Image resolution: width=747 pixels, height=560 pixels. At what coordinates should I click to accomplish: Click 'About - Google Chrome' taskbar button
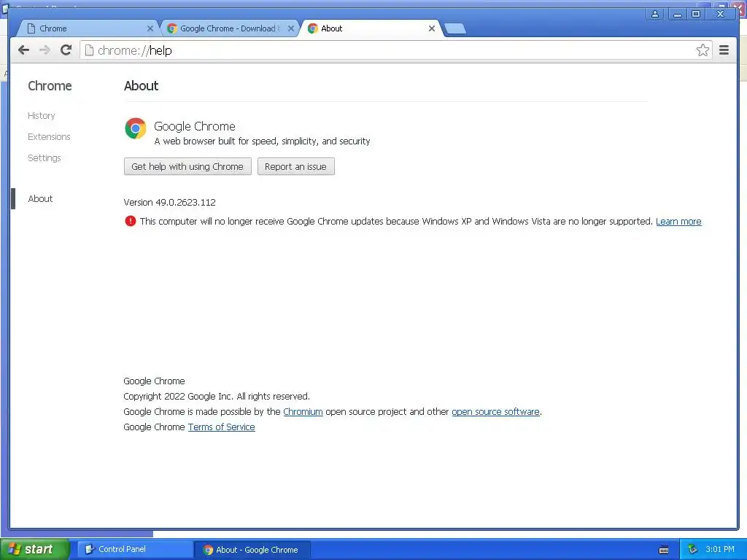click(252, 550)
